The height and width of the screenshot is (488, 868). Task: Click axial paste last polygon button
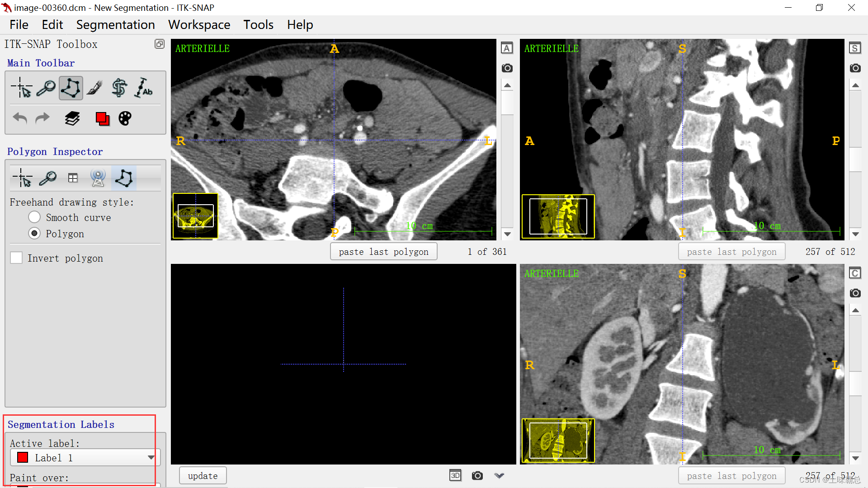click(x=383, y=252)
